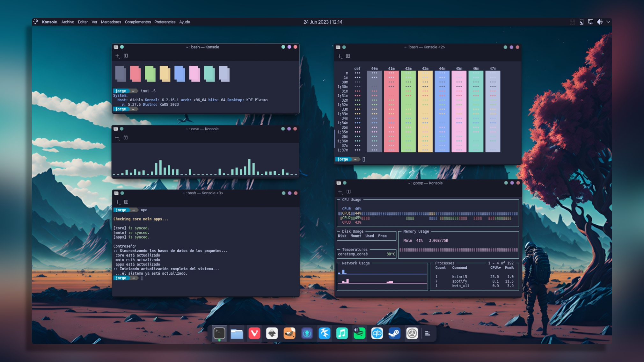
Task: Open the blue bird app in dock
Action: pos(325,333)
